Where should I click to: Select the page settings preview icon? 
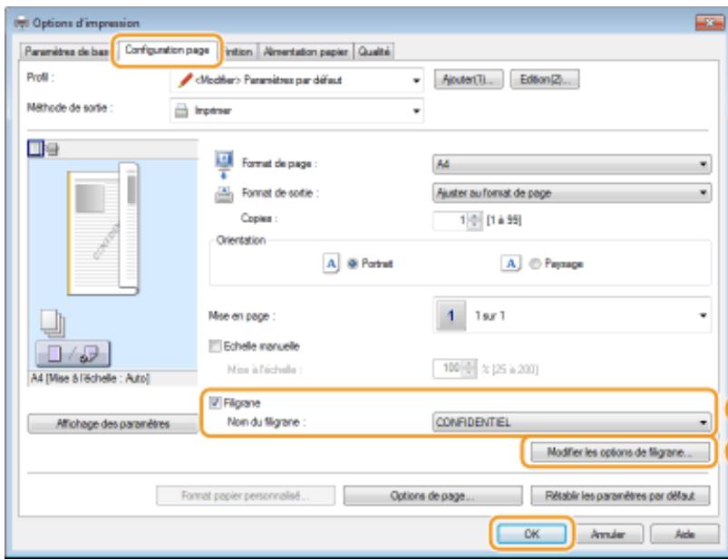[35, 149]
